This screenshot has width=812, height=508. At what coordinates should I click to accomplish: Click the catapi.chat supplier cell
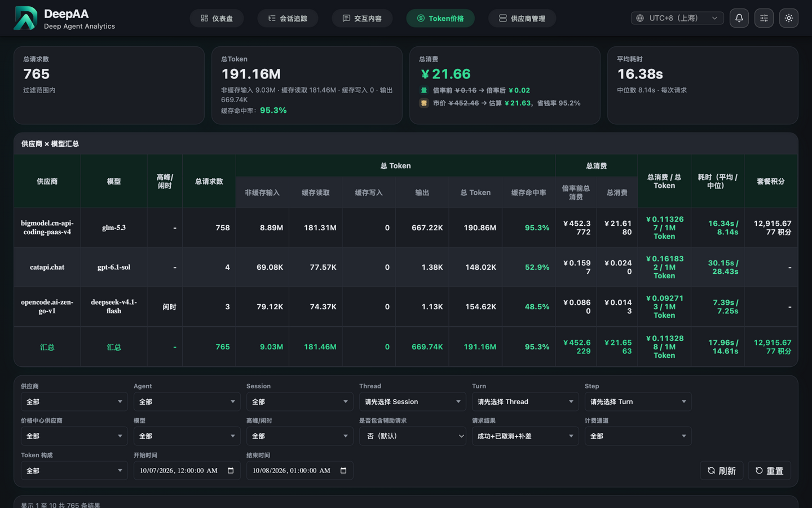(x=47, y=267)
